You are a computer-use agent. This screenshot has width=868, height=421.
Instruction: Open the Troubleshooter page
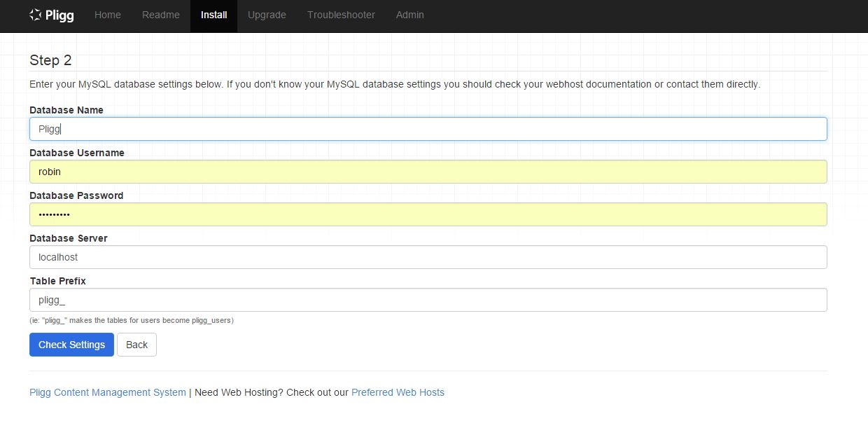click(x=341, y=15)
